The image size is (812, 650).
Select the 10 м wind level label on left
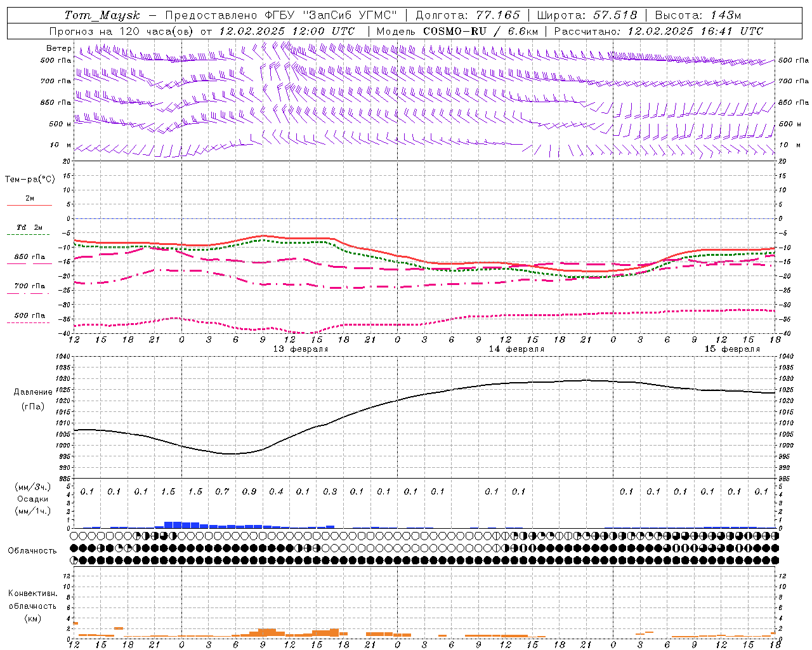tap(60, 145)
